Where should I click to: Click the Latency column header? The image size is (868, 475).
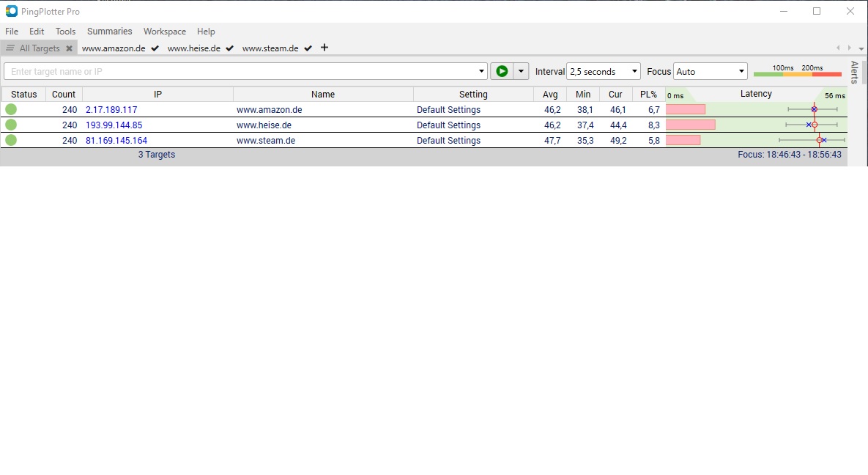click(x=756, y=94)
